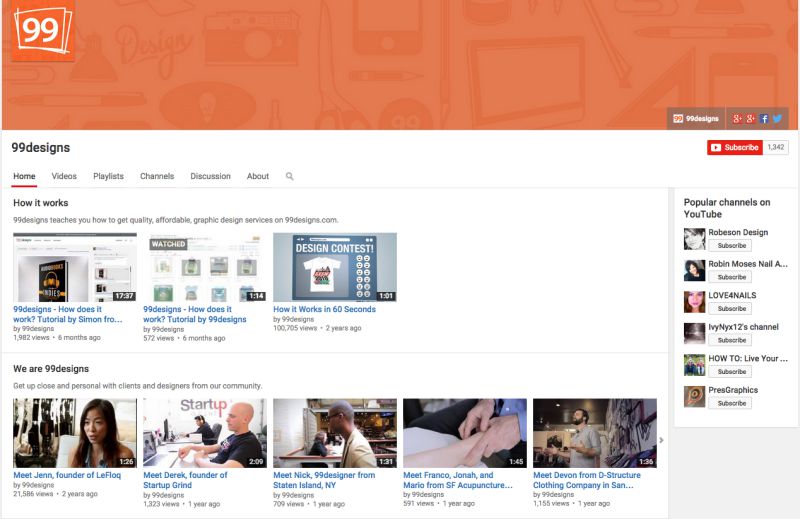Screen dimensions: 800x519
Task: Subscribe to PresGraphics
Action: click(731, 403)
